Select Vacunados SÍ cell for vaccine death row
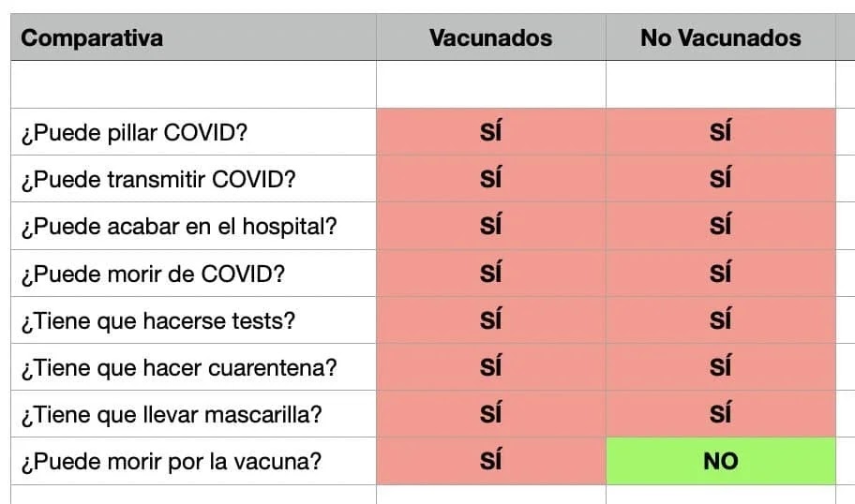 pyautogui.click(x=490, y=461)
